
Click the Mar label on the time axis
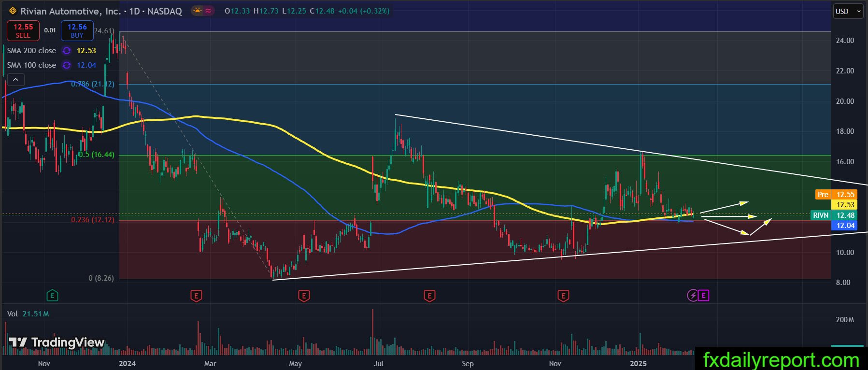(x=210, y=363)
